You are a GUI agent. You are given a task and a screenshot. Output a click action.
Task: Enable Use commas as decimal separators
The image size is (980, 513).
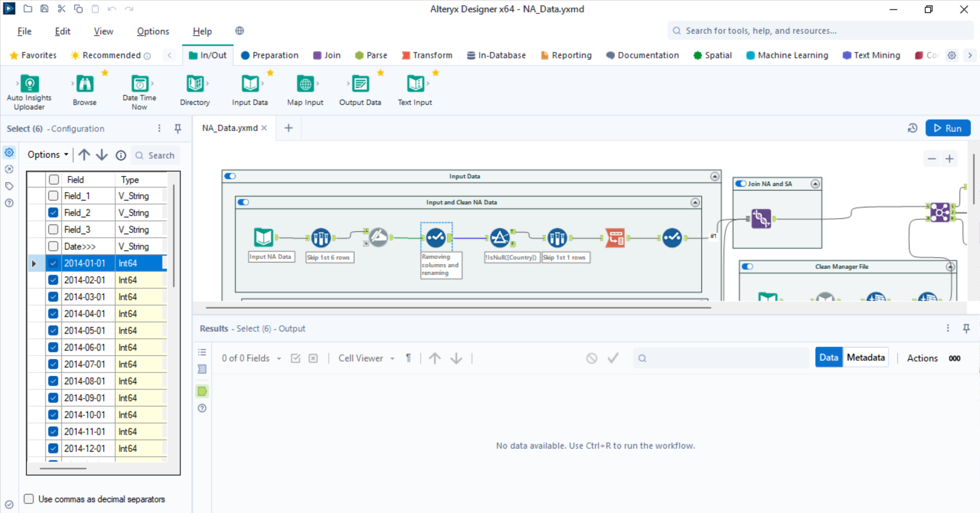pos(29,499)
